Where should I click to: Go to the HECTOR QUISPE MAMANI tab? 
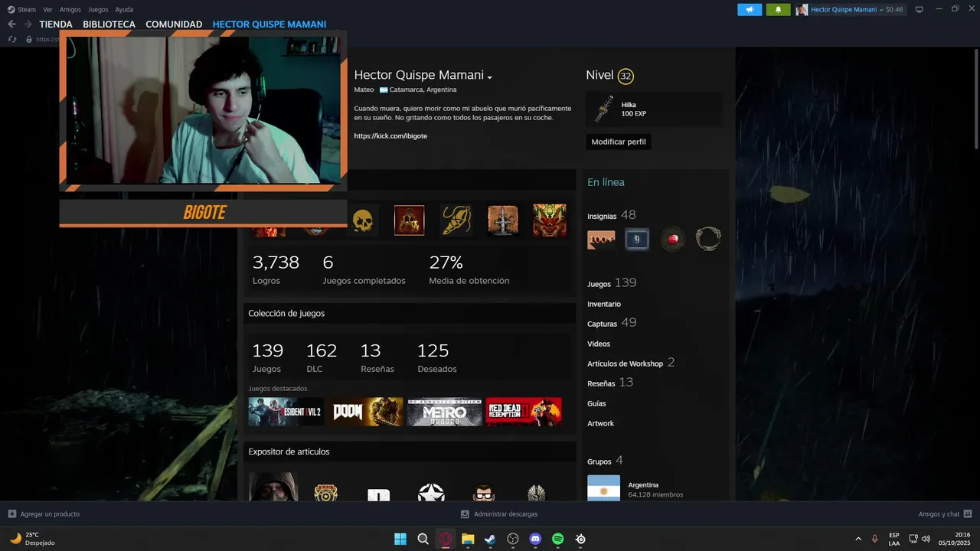tap(269, 24)
